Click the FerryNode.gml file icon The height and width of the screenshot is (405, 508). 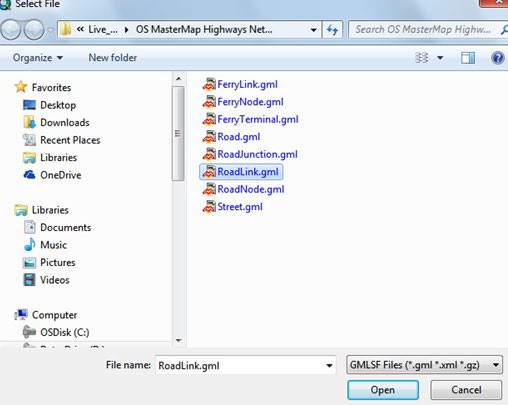click(x=209, y=102)
